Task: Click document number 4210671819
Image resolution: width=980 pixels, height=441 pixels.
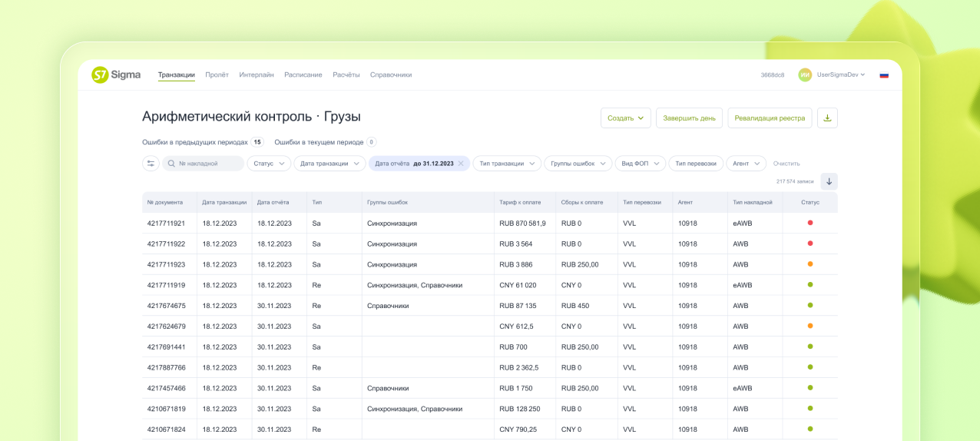Action: [166, 409]
